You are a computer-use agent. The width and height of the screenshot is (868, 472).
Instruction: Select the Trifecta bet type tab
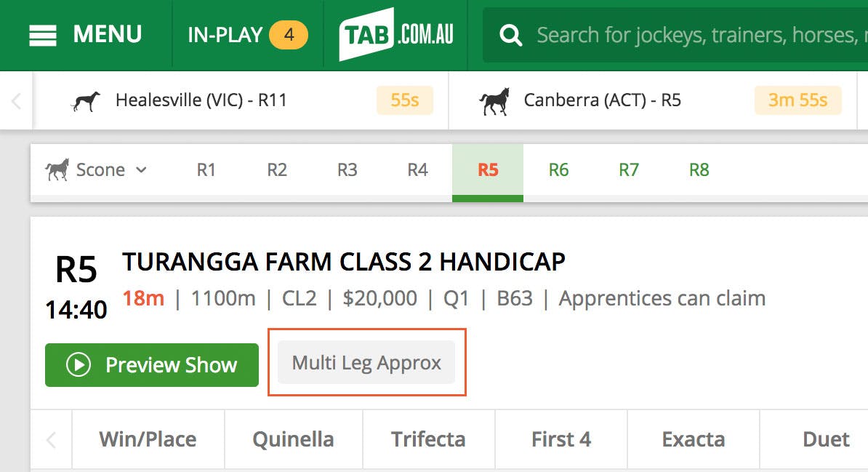(428, 439)
